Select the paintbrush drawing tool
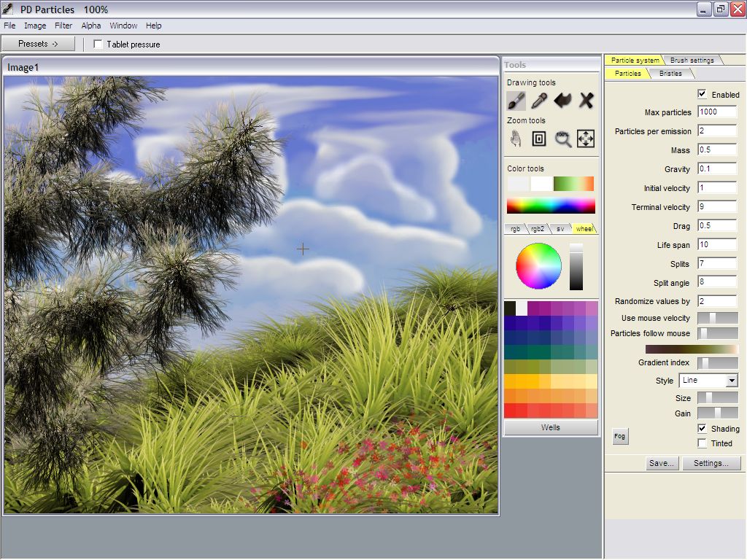 point(516,101)
